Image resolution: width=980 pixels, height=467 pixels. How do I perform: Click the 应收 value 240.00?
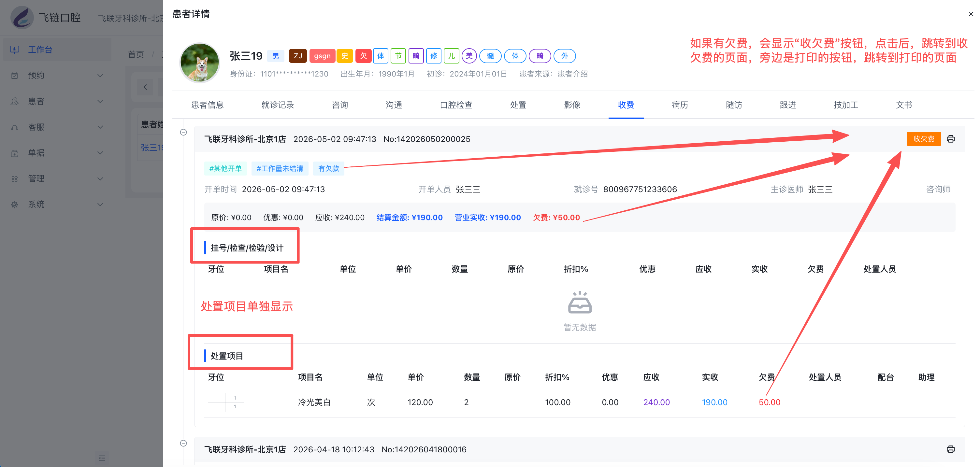click(656, 402)
